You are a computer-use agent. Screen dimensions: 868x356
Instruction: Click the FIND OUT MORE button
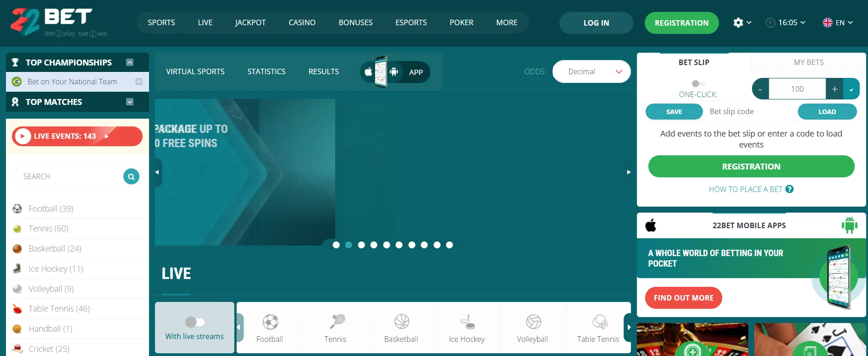pyautogui.click(x=684, y=298)
